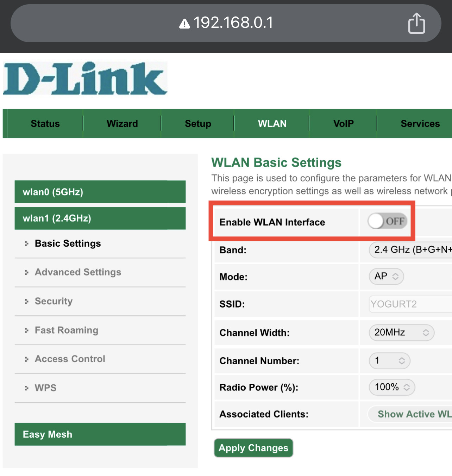Click Show Active WLAN clients button

coord(410,414)
